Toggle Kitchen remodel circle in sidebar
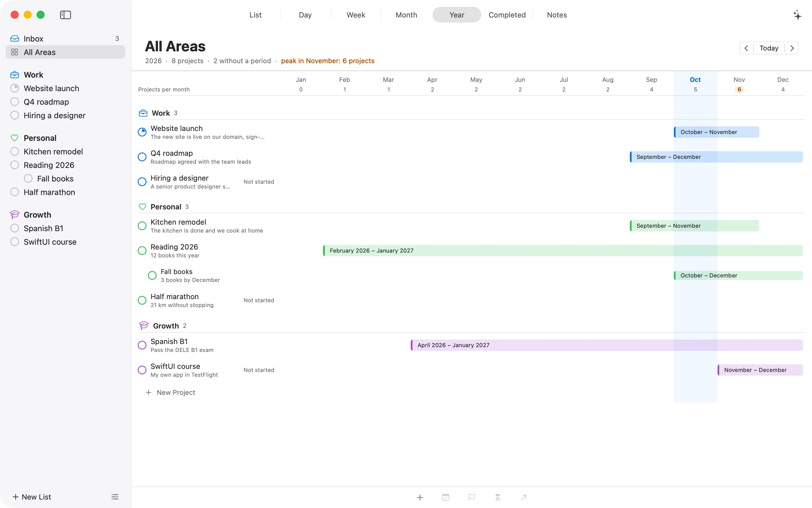812x508 pixels. 14,151
